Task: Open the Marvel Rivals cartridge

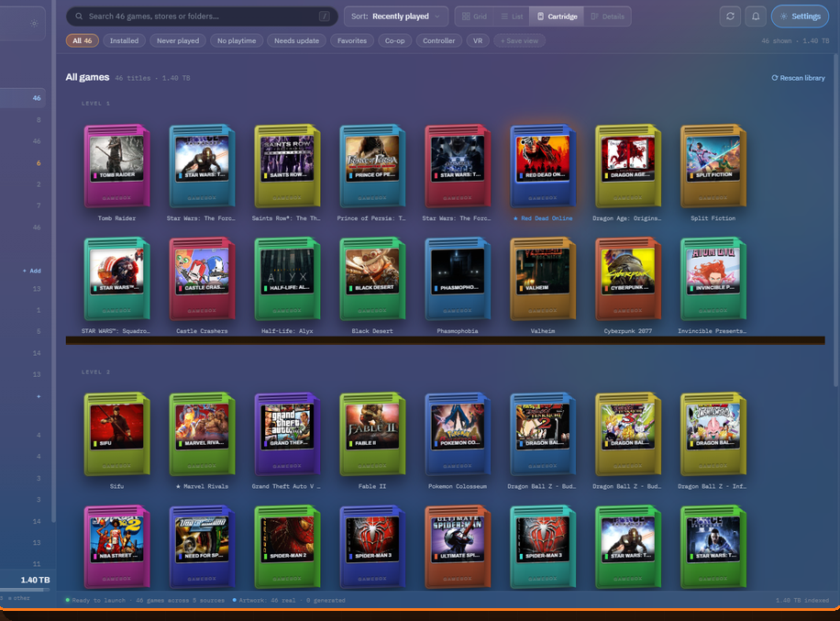Action: [202, 435]
